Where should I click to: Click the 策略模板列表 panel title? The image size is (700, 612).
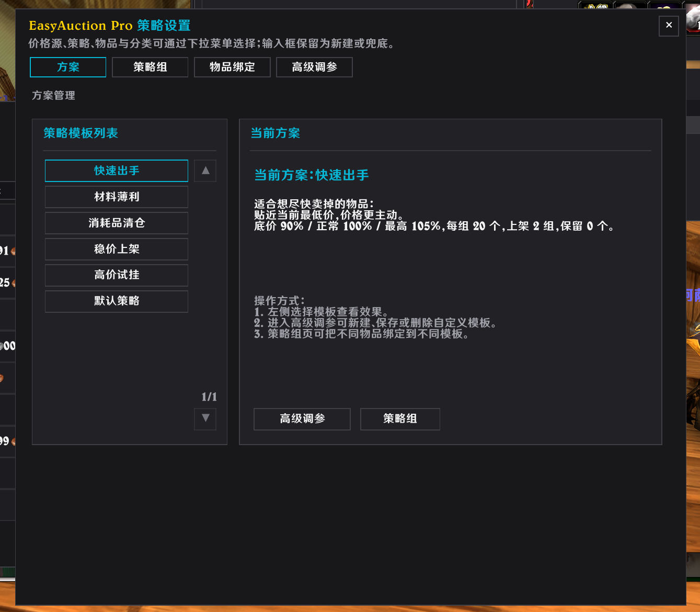(x=81, y=133)
